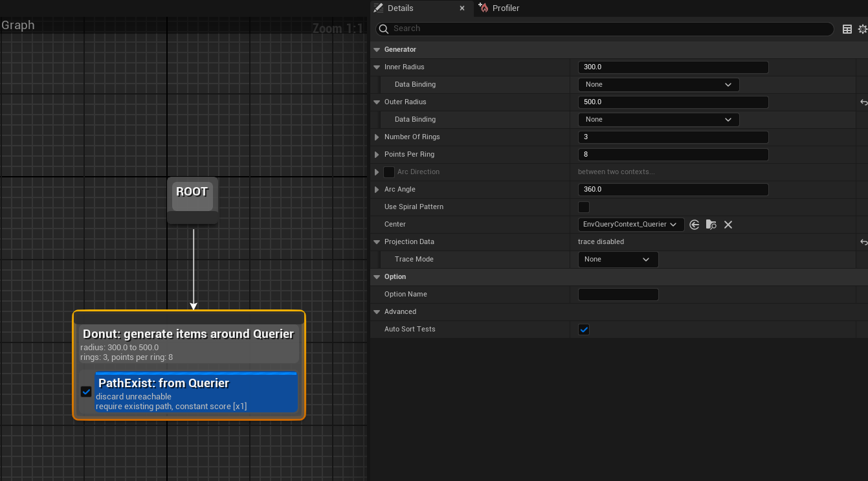The width and height of the screenshot is (868, 481).
Task: Close the Details tab
Action: click(462, 8)
